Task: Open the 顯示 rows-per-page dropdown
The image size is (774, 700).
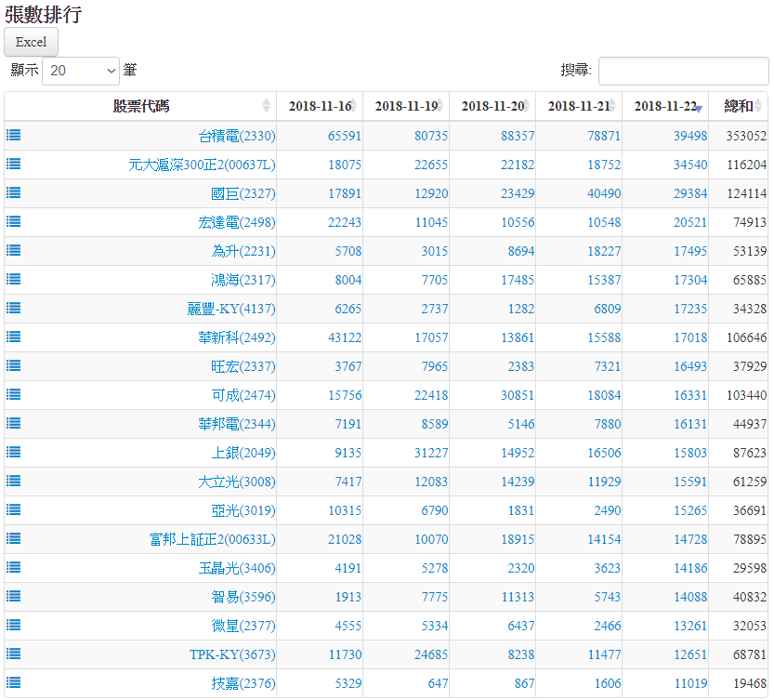Action: pos(81,71)
